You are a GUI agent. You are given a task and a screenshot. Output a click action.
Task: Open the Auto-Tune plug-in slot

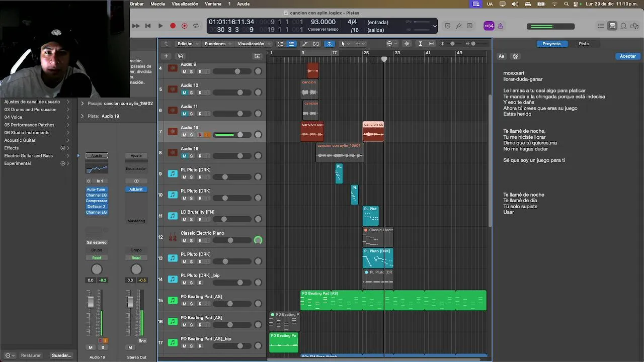[x=97, y=190]
